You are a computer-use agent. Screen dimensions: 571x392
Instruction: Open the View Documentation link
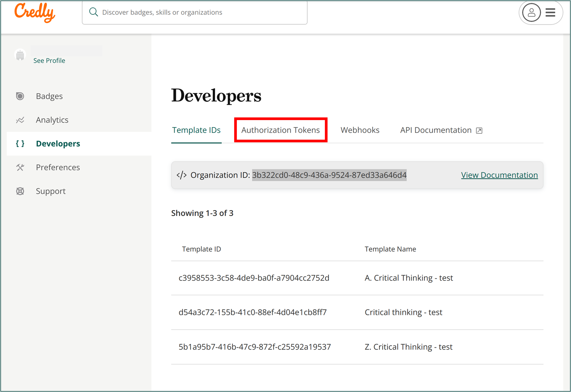tap(499, 175)
